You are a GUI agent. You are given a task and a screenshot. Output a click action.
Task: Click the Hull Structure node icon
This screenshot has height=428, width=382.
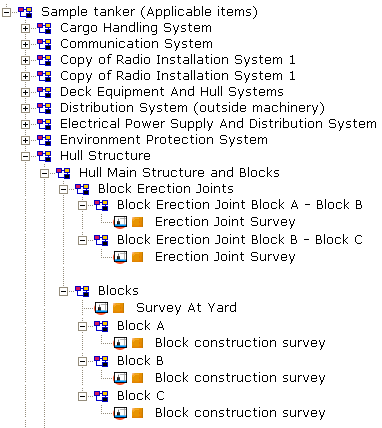tap(44, 156)
